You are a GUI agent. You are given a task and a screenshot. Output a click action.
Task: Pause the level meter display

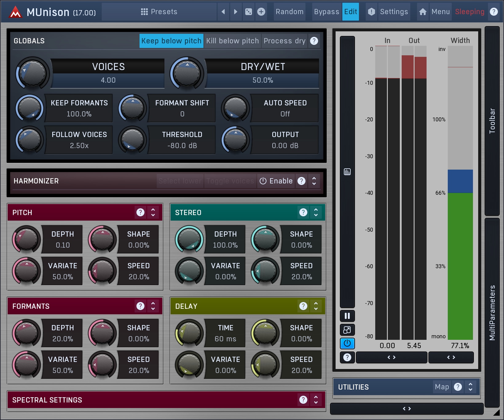coord(347,316)
